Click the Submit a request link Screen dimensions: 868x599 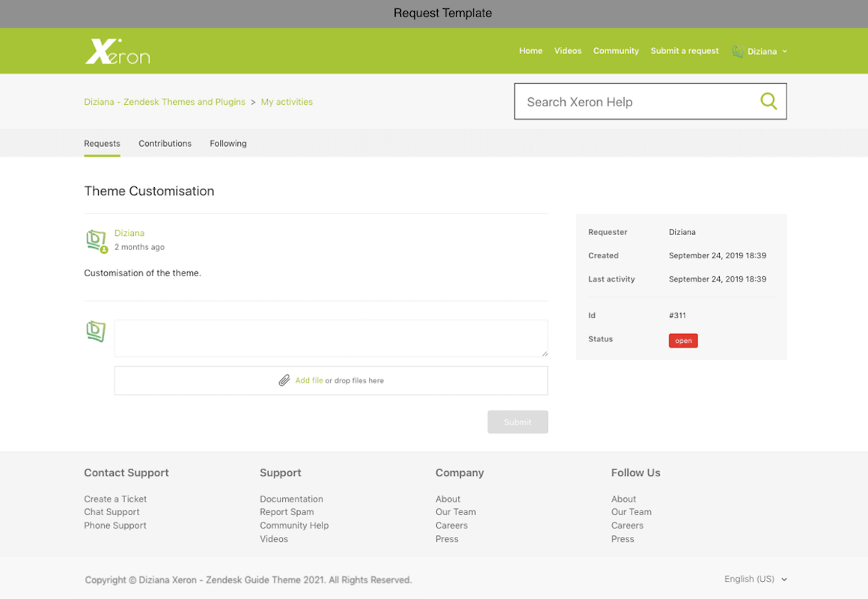(684, 51)
